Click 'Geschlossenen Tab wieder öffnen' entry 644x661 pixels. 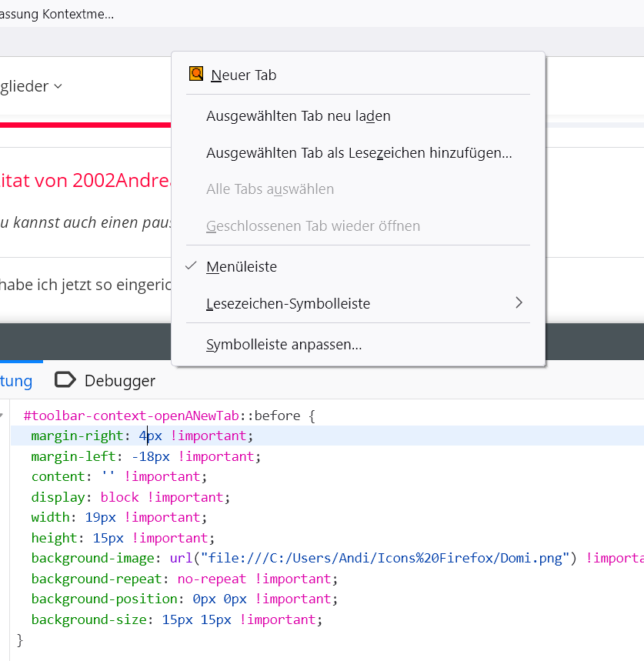(312, 226)
